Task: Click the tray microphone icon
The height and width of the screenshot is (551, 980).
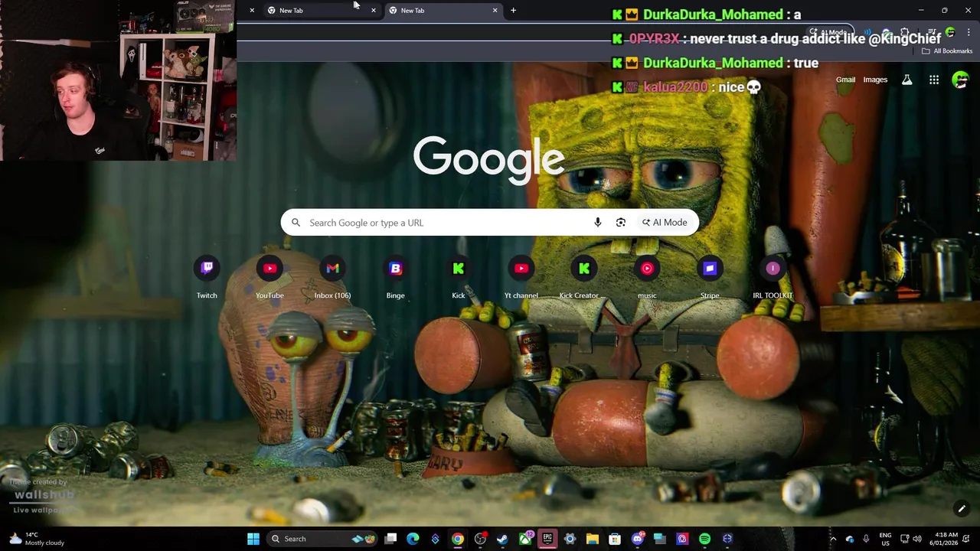Action: [x=866, y=539]
